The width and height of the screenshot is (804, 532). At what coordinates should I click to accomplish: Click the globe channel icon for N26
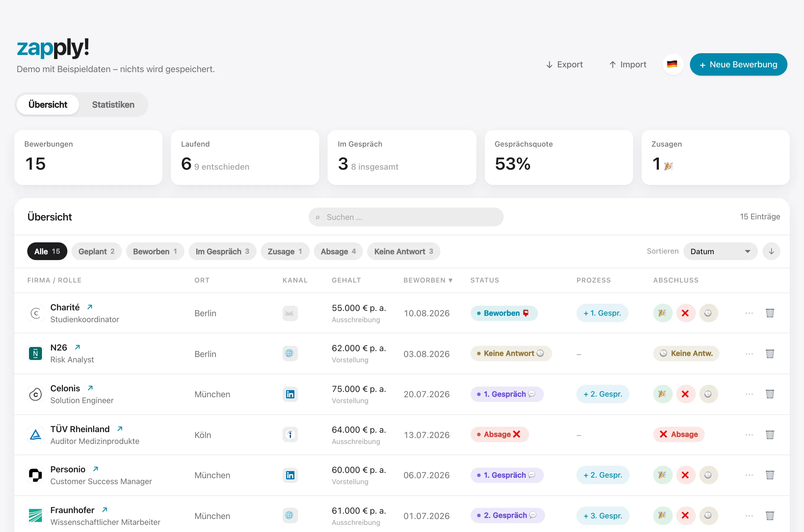point(290,353)
